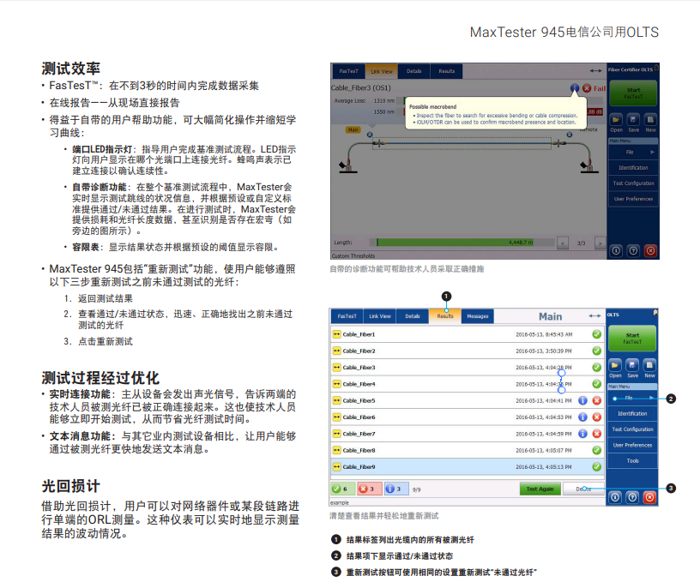Click the double-arrow icon next to Main
The height and width of the screenshot is (588, 700).
(x=594, y=316)
